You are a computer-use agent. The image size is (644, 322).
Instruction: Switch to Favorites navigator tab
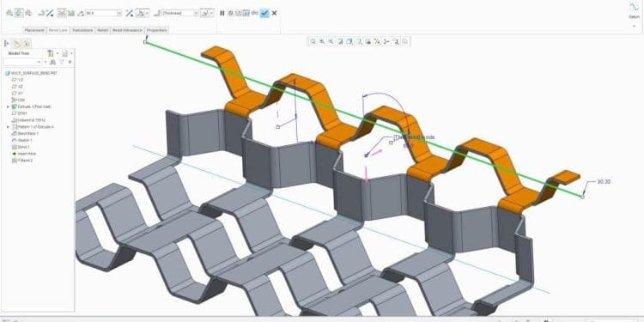coord(27,43)
